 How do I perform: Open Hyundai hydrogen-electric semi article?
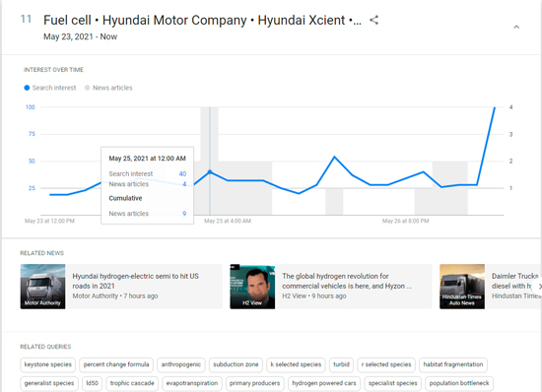point(136,281)
